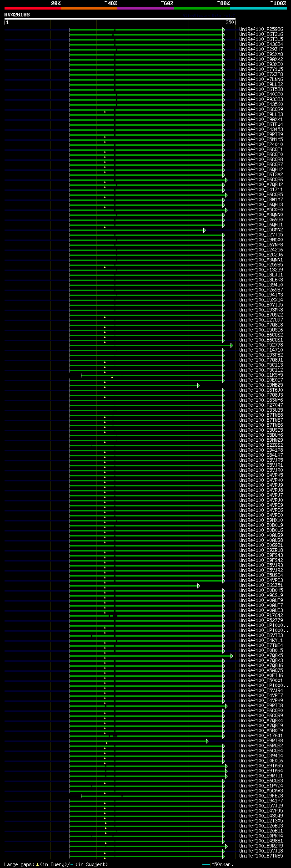Viewport: 291px width, 868px height.
Task: Click the UniRef100_B6CQT1 label
Action: coord(261,150)
